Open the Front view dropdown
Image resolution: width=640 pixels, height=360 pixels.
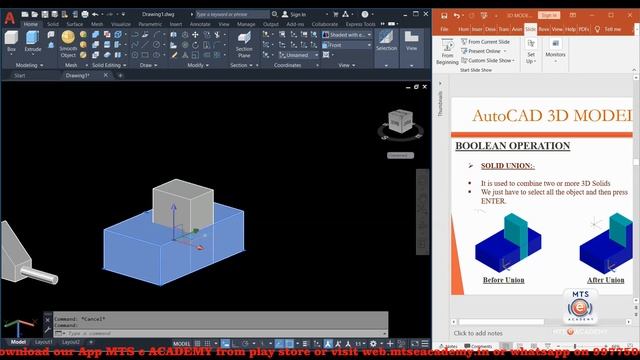[347, 45]
